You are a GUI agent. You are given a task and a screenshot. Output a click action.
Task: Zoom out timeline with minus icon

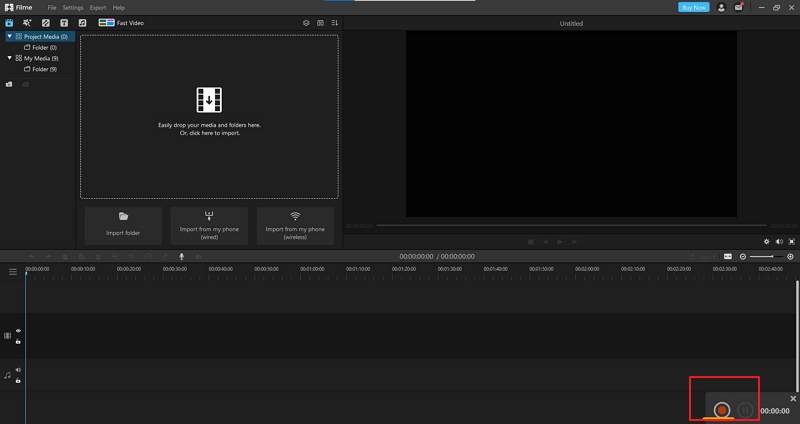click(x=743, y=257)
